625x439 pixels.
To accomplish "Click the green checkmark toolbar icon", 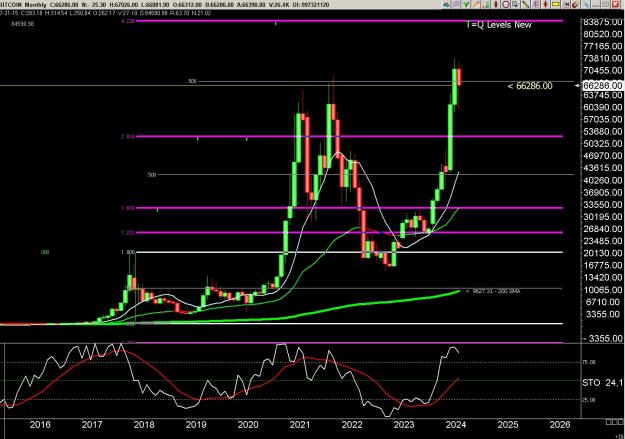I will [x=466, y=4].
